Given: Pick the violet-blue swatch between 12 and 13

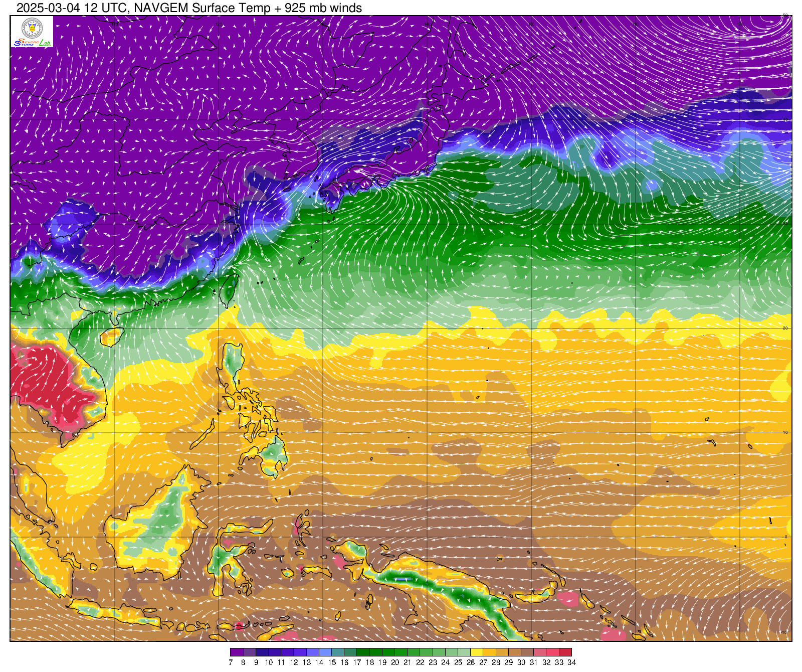Looking at the screenshot, I should click(x=300, y=652).
